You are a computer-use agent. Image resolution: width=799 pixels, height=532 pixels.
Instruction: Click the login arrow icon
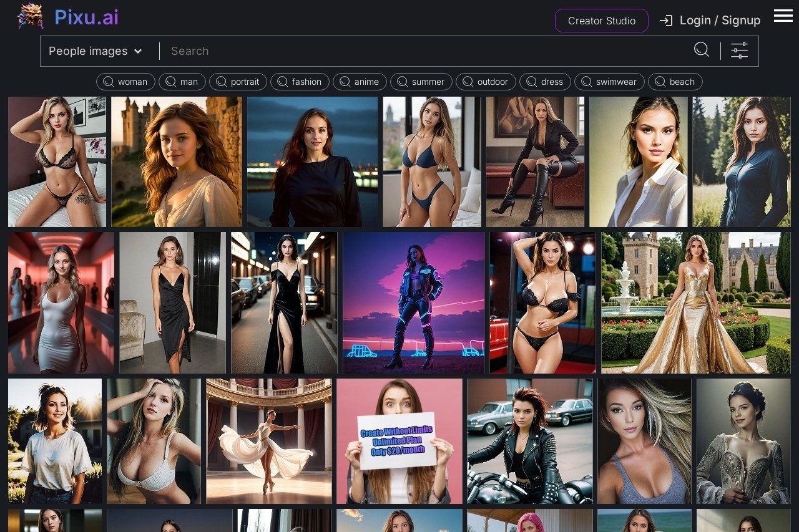(x=666, y=21)
